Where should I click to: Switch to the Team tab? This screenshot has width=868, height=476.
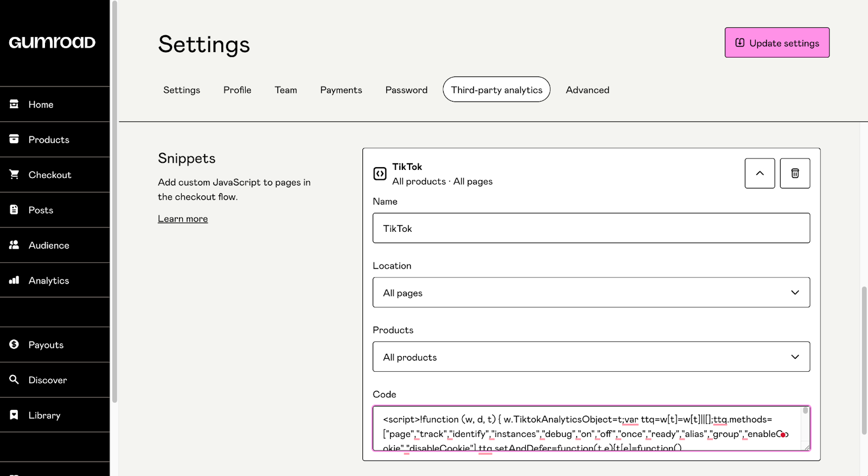click(x=286, y=90)
